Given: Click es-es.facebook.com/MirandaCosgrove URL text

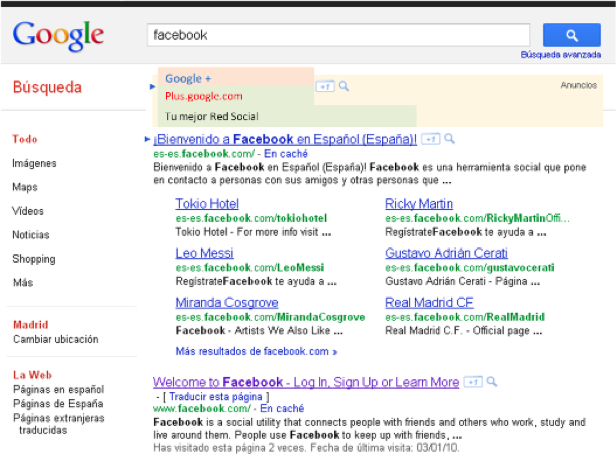Looking at the screenshot, I should point(270,317).
